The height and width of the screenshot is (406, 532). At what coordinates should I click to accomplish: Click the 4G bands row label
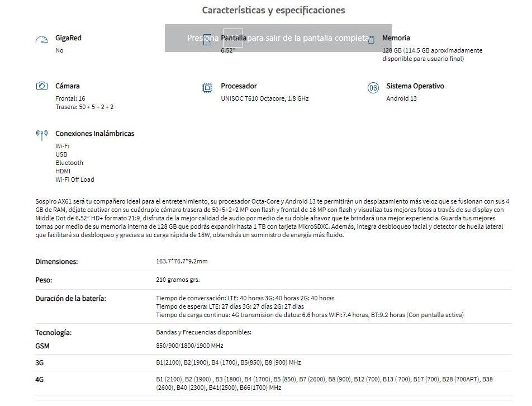39,380
